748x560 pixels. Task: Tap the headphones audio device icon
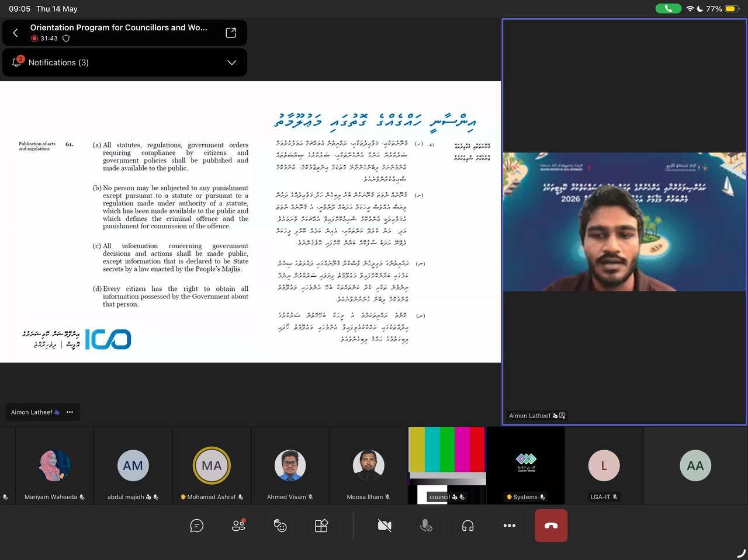[467, 526]
